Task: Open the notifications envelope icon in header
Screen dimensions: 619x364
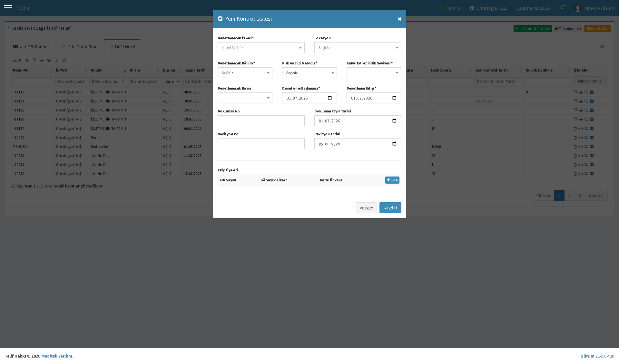Action: [x=562, y=8]
